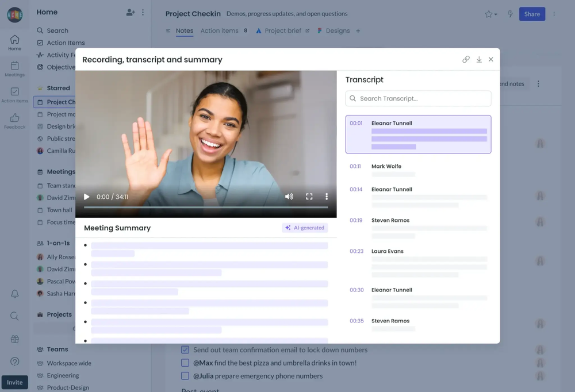Image resolution: width=575 pixels, height=392 pixels.
Task: Uncheck Send out team confirmation email
Action: 185,350
